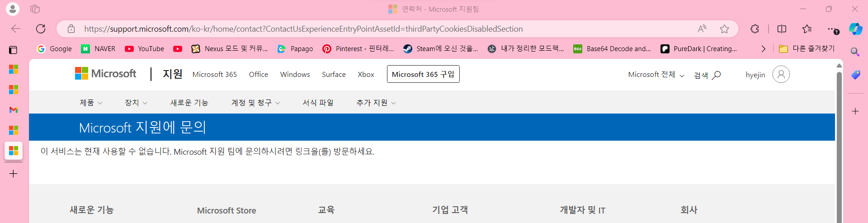Click the Microsoft Store footer heading
The image size is (868, 223).
[226, 210]
